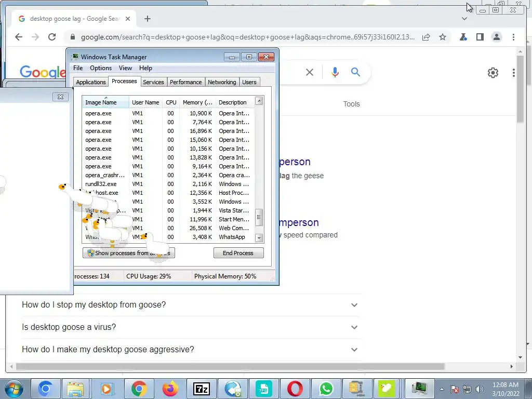Show hidden system tray icons

(442, 389)
